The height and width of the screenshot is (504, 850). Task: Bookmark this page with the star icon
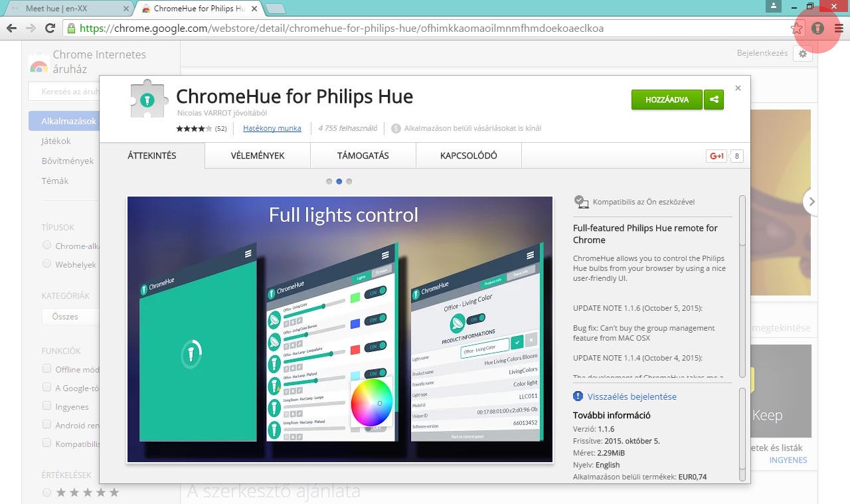797,29
